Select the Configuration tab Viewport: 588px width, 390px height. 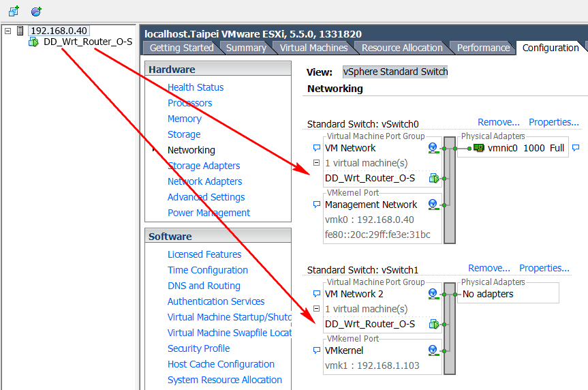(550, 48)
